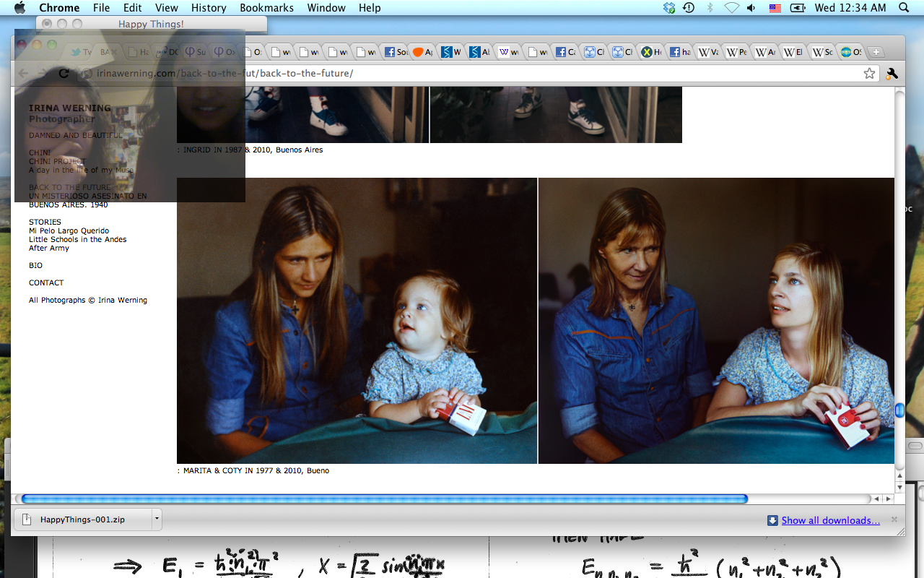Open the Time Machine status icon
Viewport: 924px width, 578px height.
pyautogui.click(x=689, y=8)
